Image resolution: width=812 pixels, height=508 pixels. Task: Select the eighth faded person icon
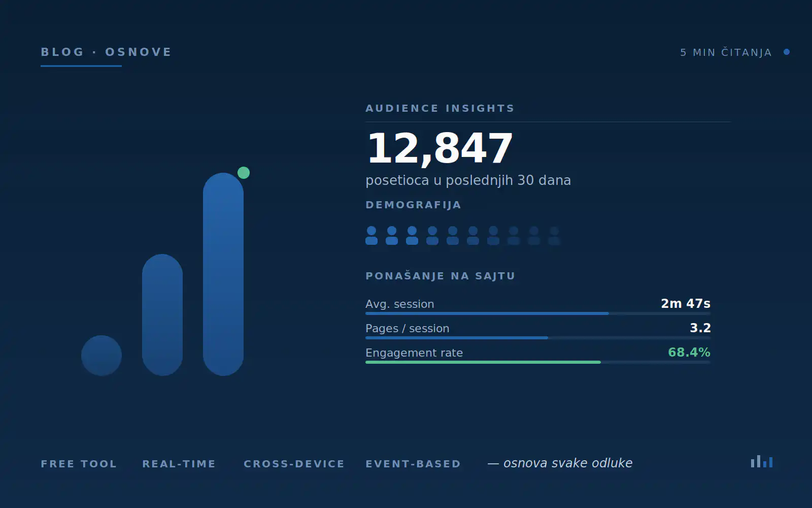pyautogui.click(x=514, y=236)
